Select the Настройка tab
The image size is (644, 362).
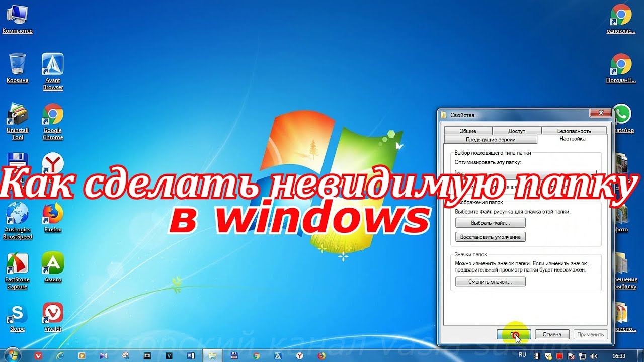573,139
